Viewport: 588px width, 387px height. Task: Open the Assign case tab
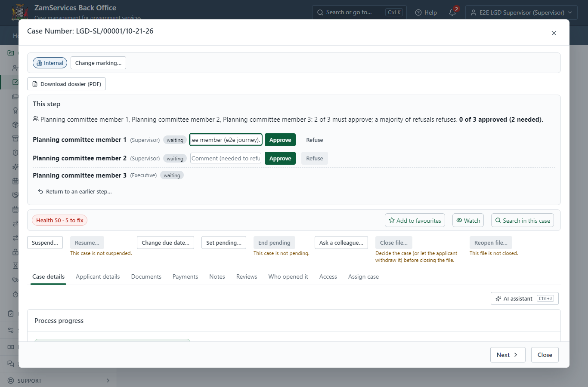click(x=363, y=276)
